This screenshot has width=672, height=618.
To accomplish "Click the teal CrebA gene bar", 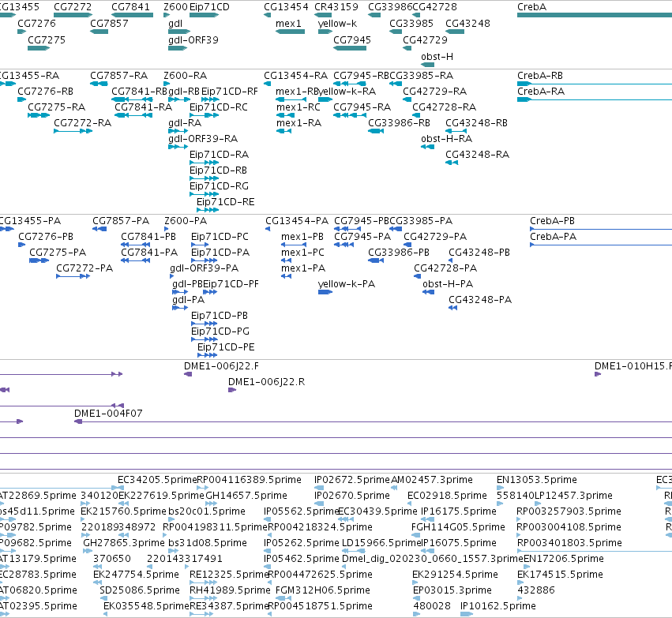I will [x=595, y=15].
